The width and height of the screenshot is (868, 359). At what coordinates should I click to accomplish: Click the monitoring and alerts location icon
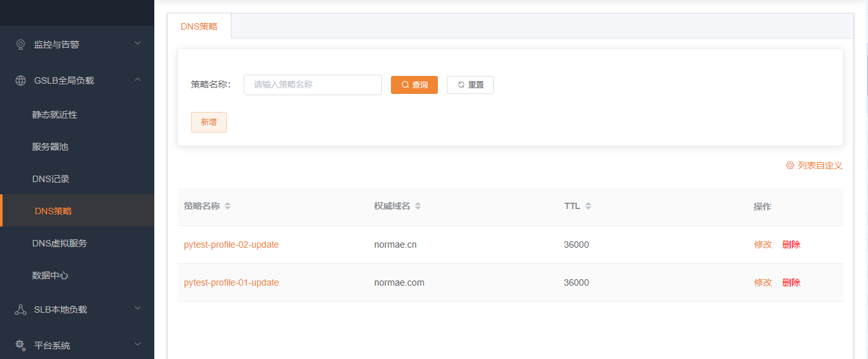[x=20, y=44]
